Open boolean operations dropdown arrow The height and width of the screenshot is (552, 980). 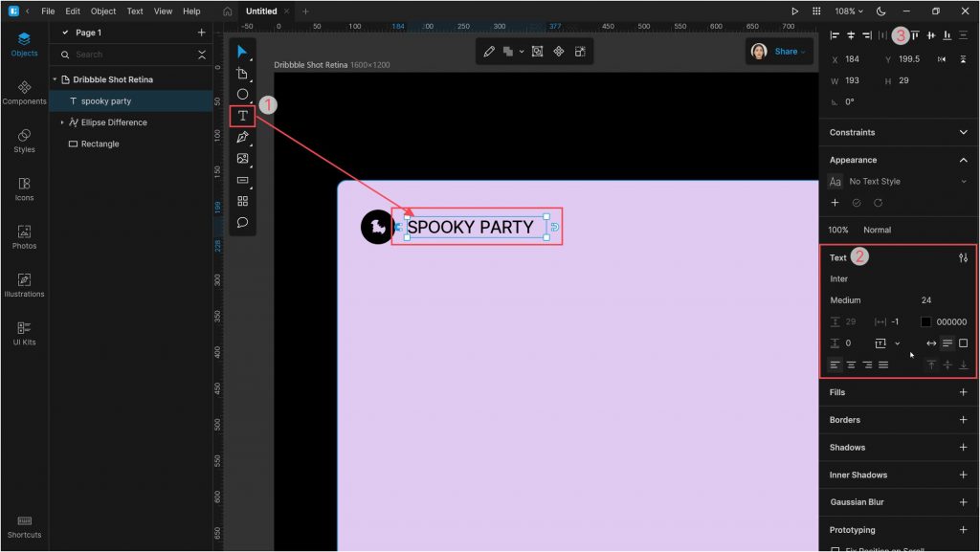522,52
